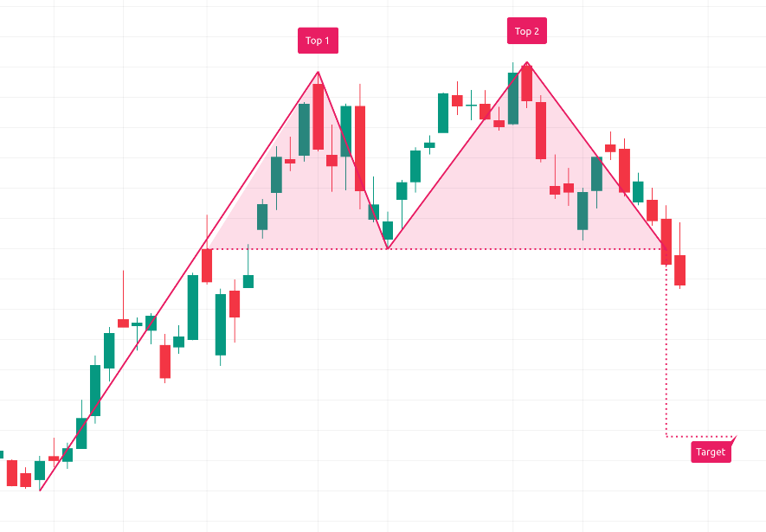Click the red breakdown candle crossing the neckline
This screenshot has width=766, height=532.
point(666,241)
